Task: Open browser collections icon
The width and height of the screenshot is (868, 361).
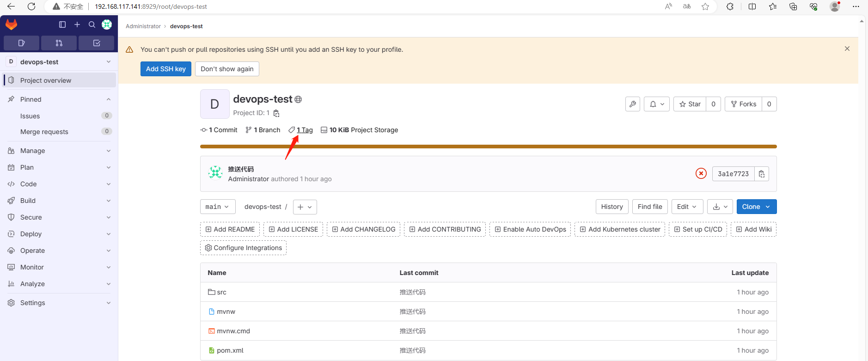Action: pyautogui.click(x=793, y=6)
